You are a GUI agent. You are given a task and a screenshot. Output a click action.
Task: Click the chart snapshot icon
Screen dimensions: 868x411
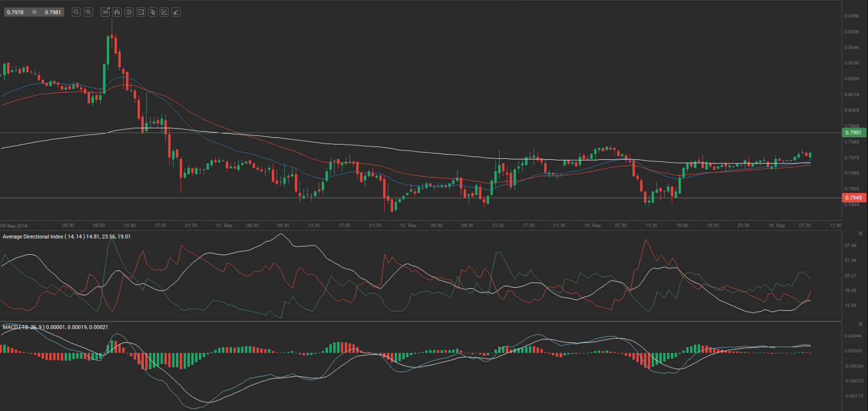[141, 12]
